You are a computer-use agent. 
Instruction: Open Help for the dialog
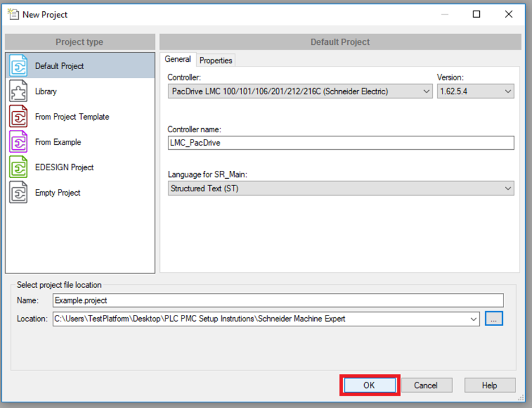point(489,385)
